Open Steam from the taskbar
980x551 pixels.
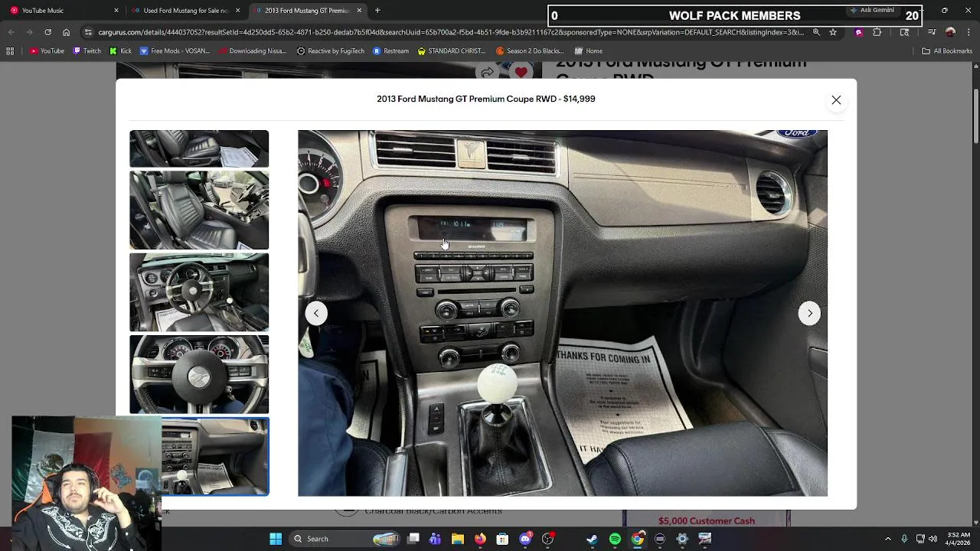click(592, 539)
